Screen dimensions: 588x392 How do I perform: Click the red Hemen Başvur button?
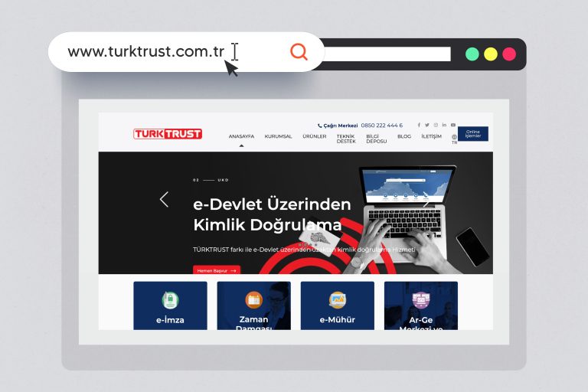(x=217, y=270)
